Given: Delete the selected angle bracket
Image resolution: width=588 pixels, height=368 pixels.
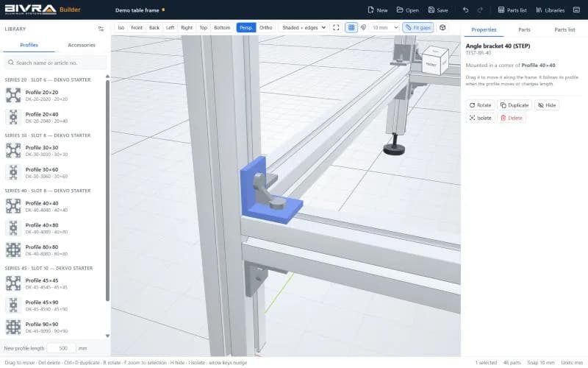Looking at the screenshot, I should [512, 118].
